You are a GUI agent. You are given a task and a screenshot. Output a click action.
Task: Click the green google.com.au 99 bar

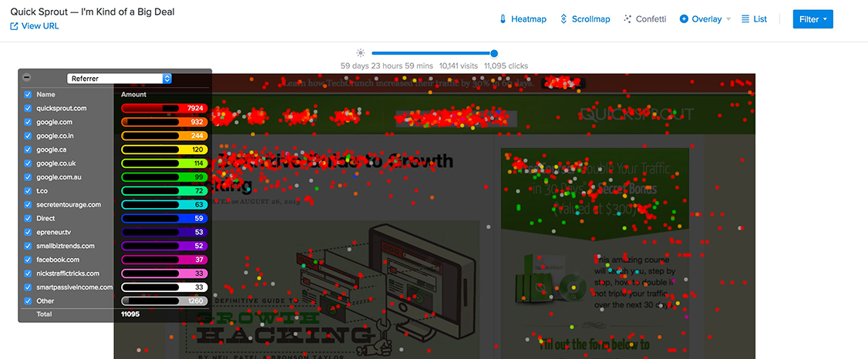[164, 177]
